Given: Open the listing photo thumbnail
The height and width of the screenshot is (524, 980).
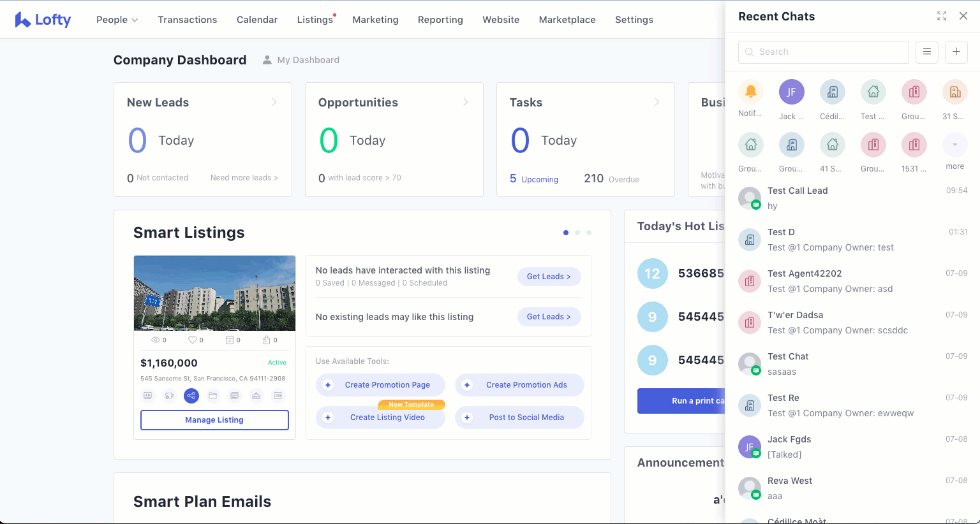Looking at the screenshot, I should (x=214, y=293).
